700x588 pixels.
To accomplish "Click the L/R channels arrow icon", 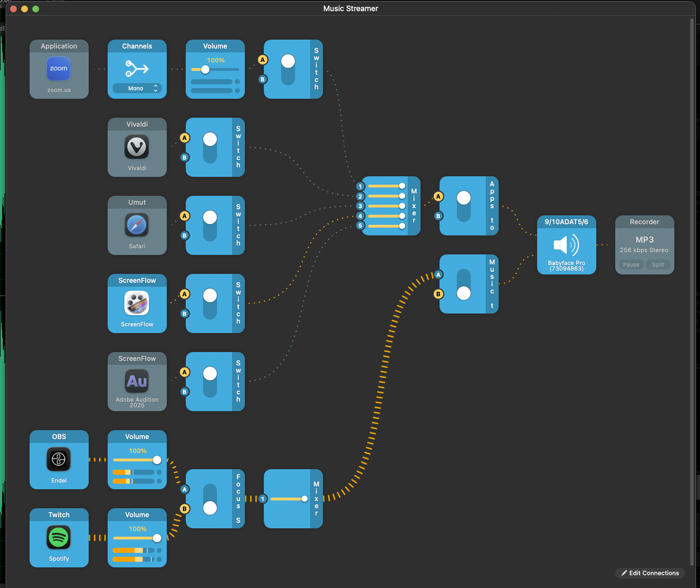I will pos(137,69).
